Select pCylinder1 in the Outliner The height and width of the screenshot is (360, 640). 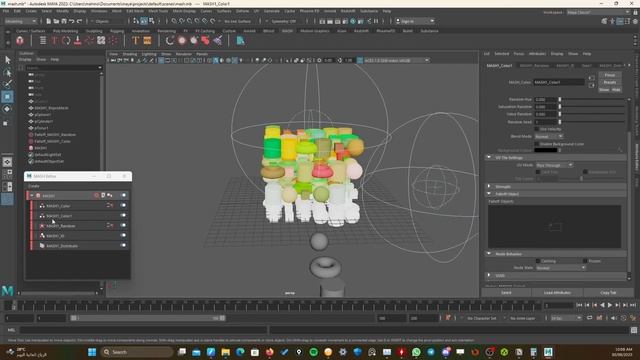point(43,121)
